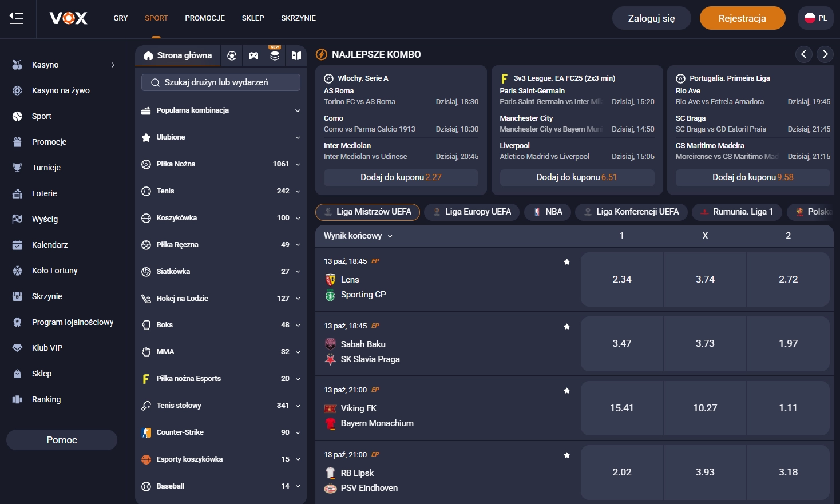Image resolution: width=840 pixels, height=504 pixels.
Task: Favorite the Viking FK vs Bayern Monachium match
Action: pos(566,391)
